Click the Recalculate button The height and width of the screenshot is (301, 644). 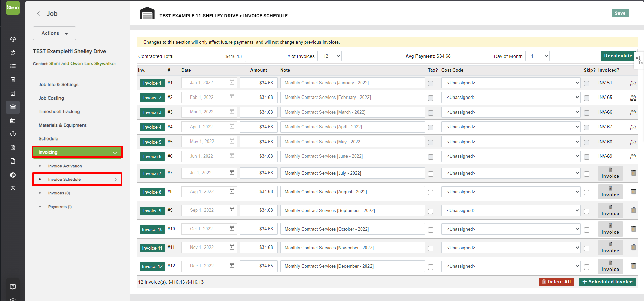click(618, 56)
